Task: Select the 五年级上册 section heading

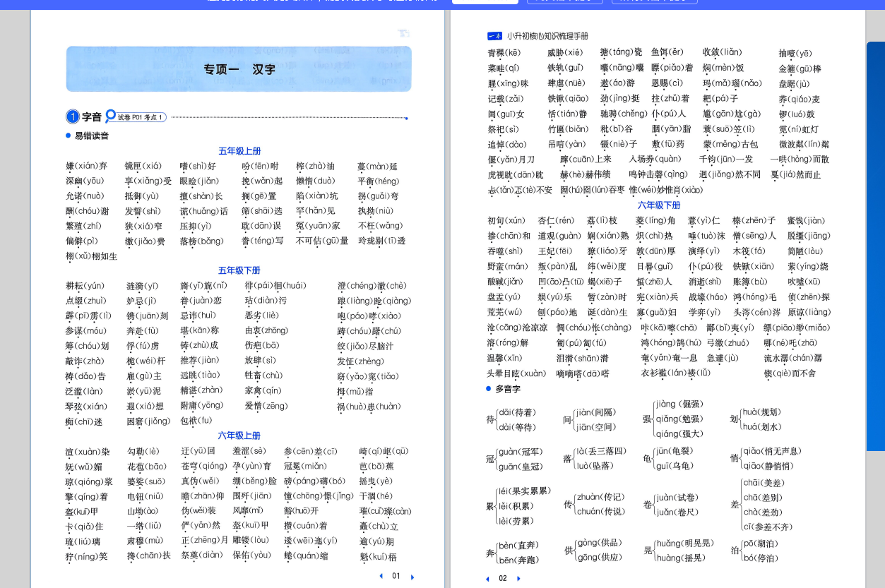Action: 239,151
